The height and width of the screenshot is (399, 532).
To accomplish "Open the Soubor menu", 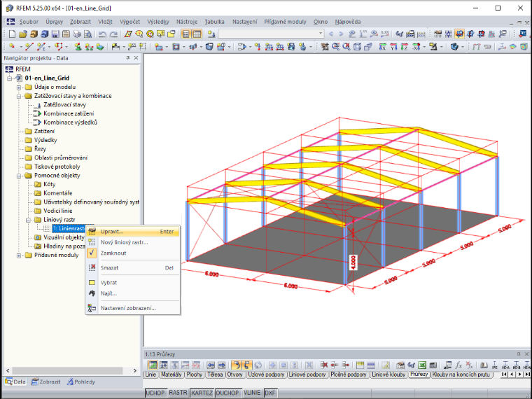I will pyautogui.click(x=29, y=22).
